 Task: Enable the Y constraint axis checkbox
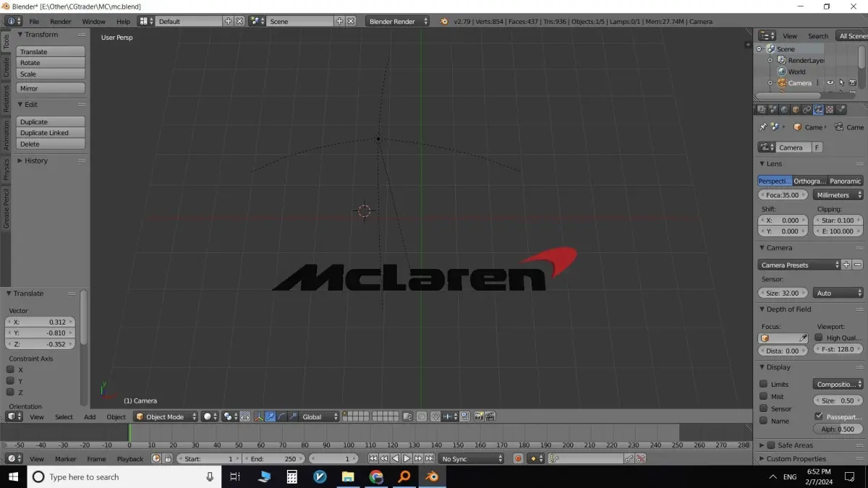tap(10, 380)
